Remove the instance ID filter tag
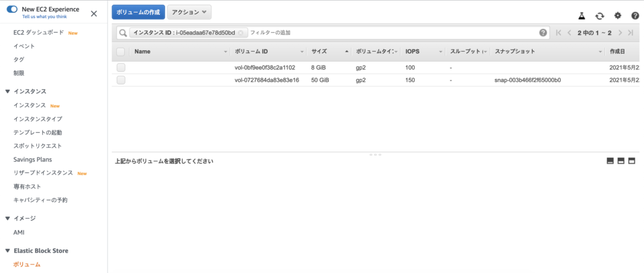The width and height of the screenshot is (644, 273). (241, 33)
